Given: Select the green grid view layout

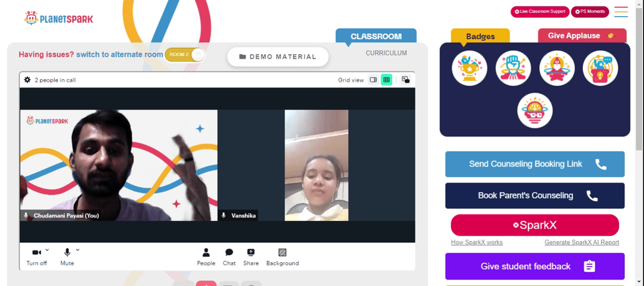Looking at the screenshot, I should tap(386, 80).
